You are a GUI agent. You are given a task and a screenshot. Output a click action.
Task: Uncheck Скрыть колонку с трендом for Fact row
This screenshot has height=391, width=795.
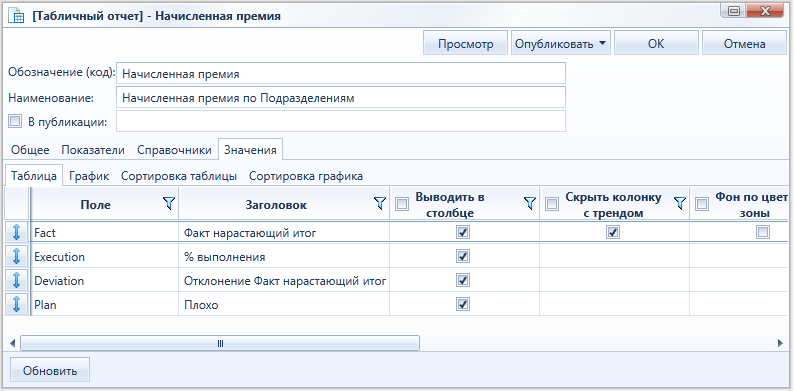(613, 233)
